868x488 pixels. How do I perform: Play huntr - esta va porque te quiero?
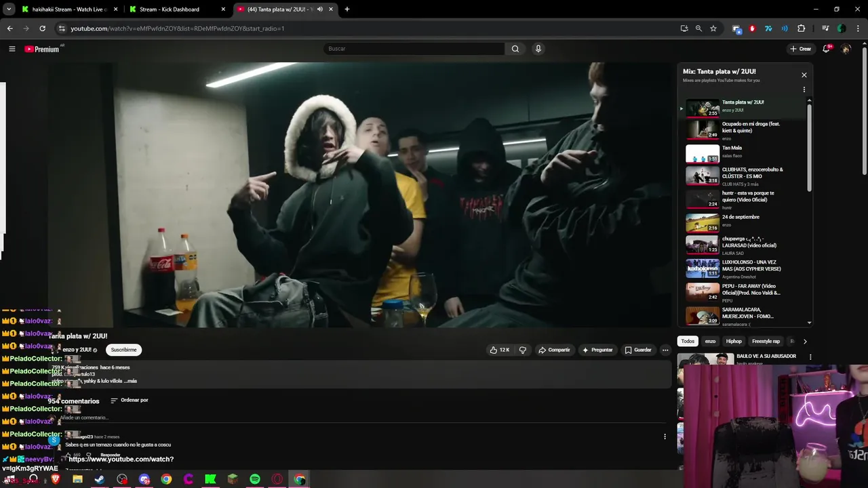coord(744,199)
